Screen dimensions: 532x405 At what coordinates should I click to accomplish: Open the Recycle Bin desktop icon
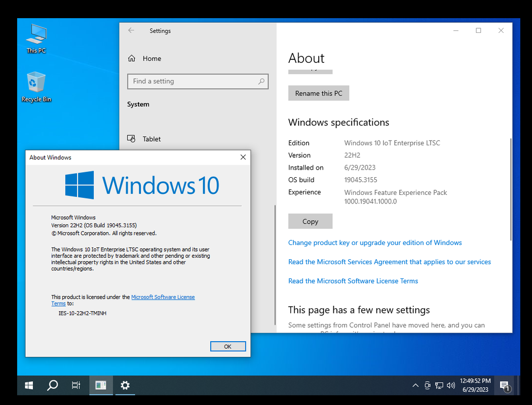(36, 87)
